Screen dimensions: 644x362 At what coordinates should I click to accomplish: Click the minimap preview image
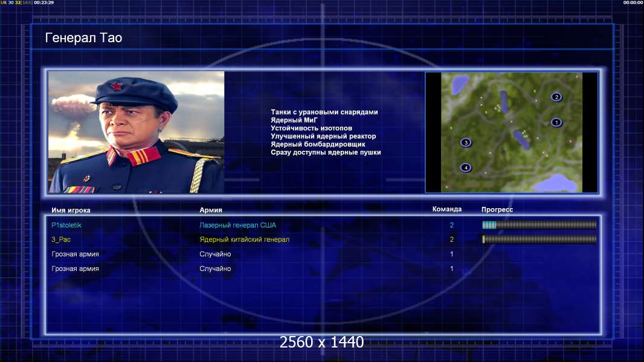click(x=511, y=132)
